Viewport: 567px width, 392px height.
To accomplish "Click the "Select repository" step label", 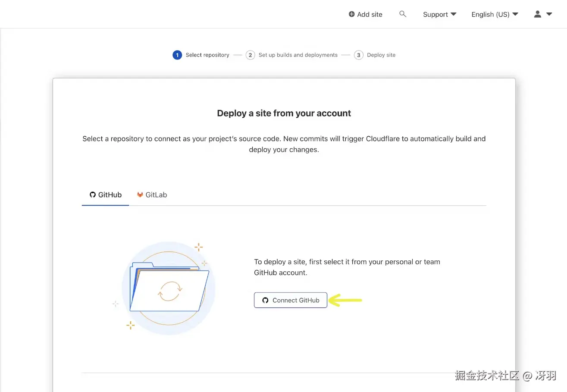I will pyautogui.click(x=207, y=55).
